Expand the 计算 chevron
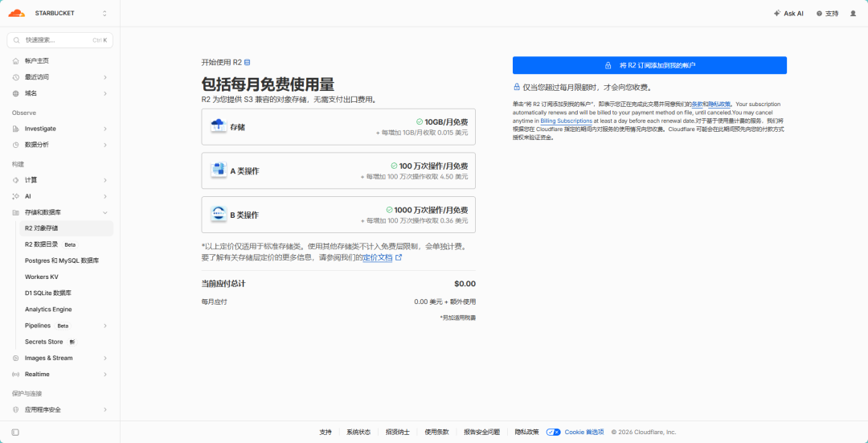The width and height of the screenshot is (868, 443). pyautogui.click(x=105, y=180)
